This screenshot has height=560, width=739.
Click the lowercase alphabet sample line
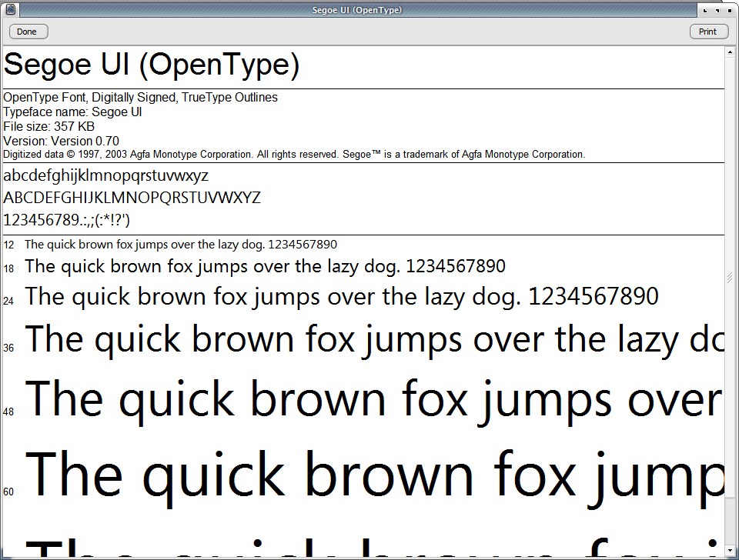point(105,175)
